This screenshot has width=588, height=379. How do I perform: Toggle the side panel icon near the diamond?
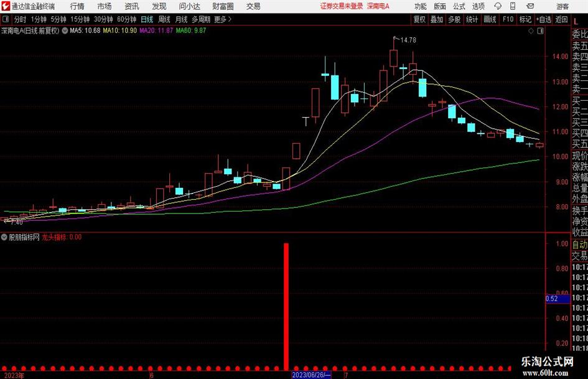540,31
